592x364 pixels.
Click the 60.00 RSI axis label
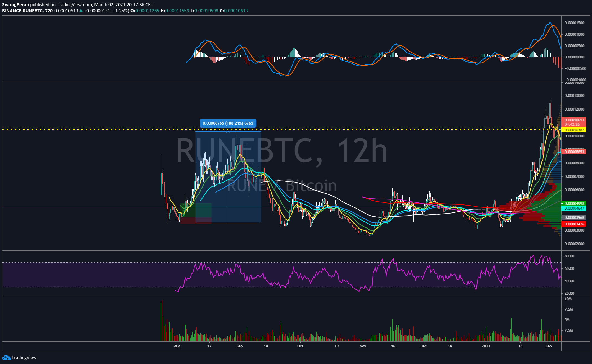tap(569, 268)
